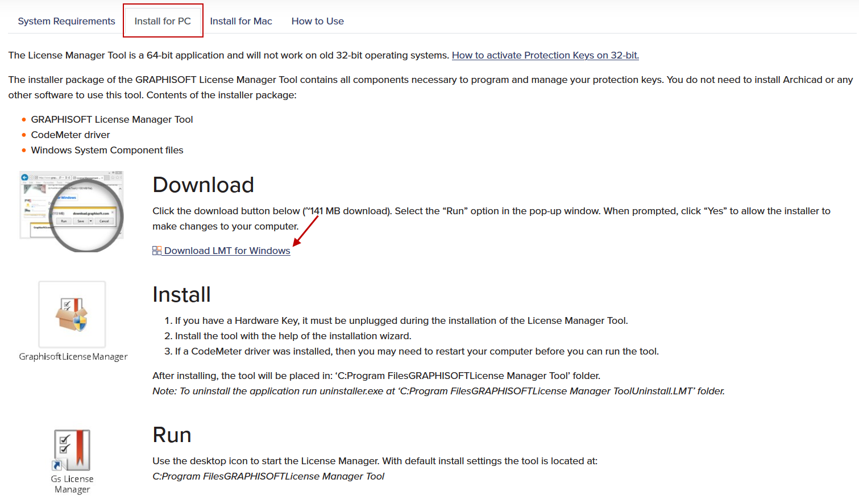Click the Gs License Manager caption text
Screen dimensions: 859x504
pyautogui.click(x=72, y=484)
